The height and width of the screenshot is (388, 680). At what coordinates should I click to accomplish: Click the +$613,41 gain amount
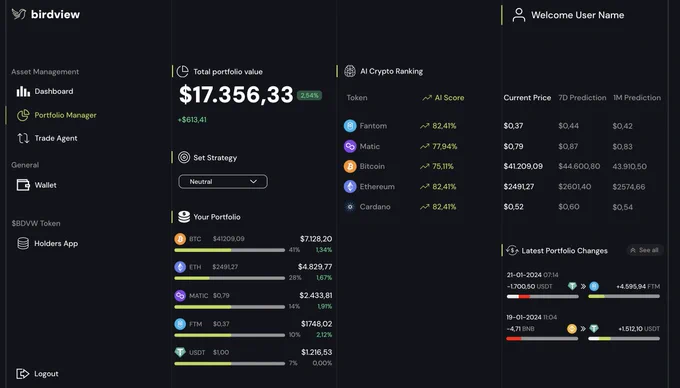pyautogui.click(x=192, y=120)
